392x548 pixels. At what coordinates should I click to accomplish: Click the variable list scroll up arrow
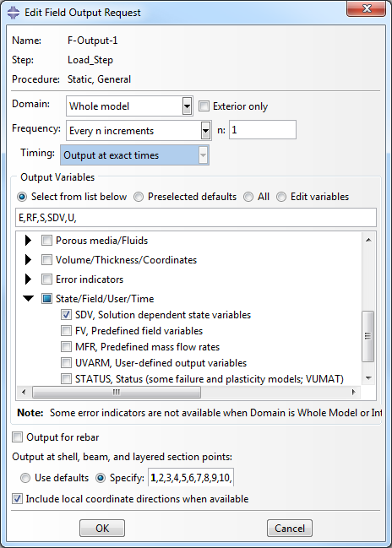(x=368, y=240)
